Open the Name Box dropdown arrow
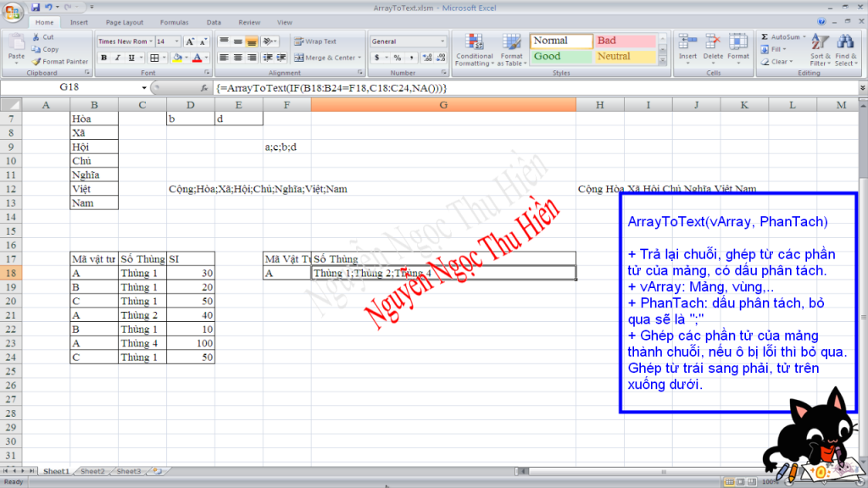This screenshot has height=488, width=868. coord(144,87)
